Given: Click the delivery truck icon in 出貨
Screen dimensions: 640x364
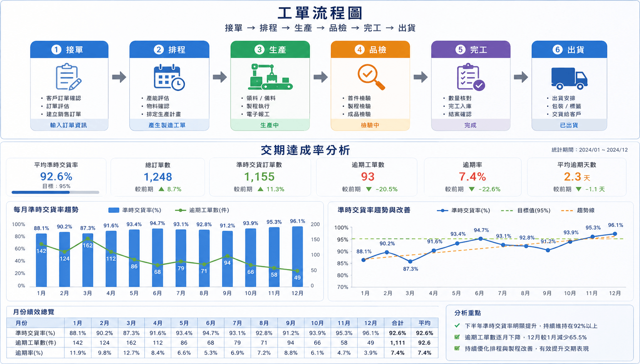Looking at the screenshot, I should click(570, 78).
